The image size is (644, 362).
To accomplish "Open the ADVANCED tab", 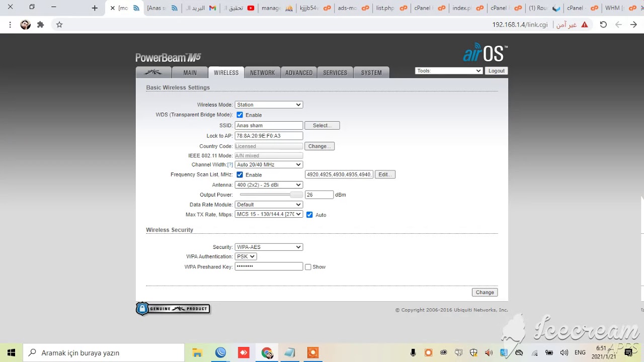I will point(299,72).
